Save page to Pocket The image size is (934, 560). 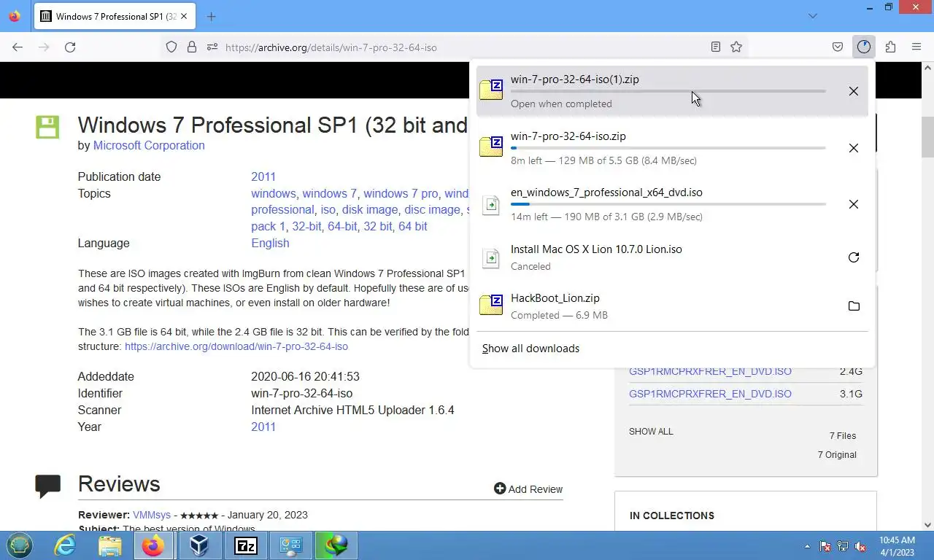tap(838, 47)
